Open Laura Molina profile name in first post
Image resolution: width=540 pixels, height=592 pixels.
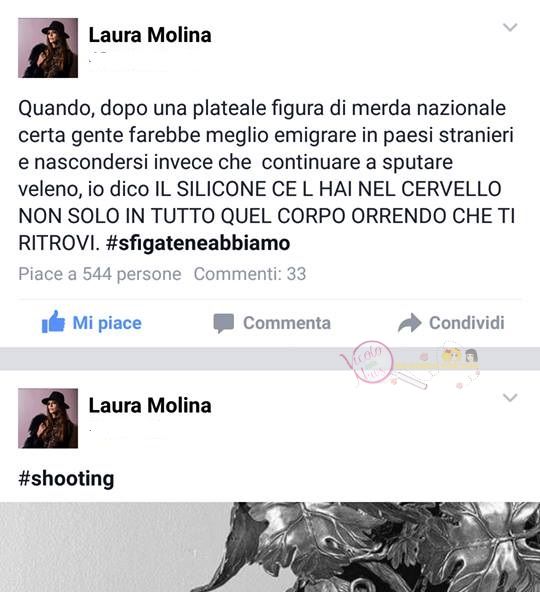[x=150, y=35]
